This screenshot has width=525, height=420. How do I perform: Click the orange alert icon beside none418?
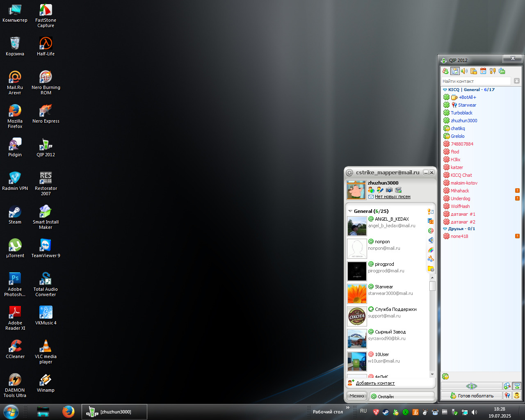(x=517, y=236)
